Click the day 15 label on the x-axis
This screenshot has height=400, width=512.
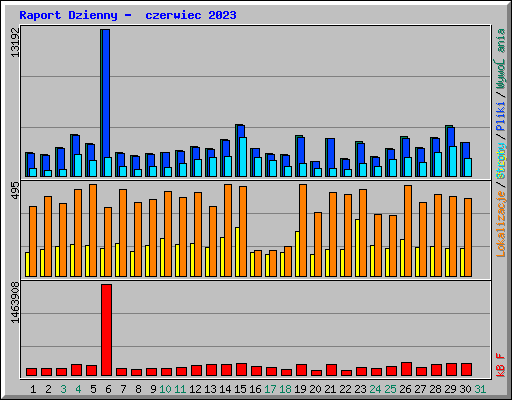pos(240,389)
